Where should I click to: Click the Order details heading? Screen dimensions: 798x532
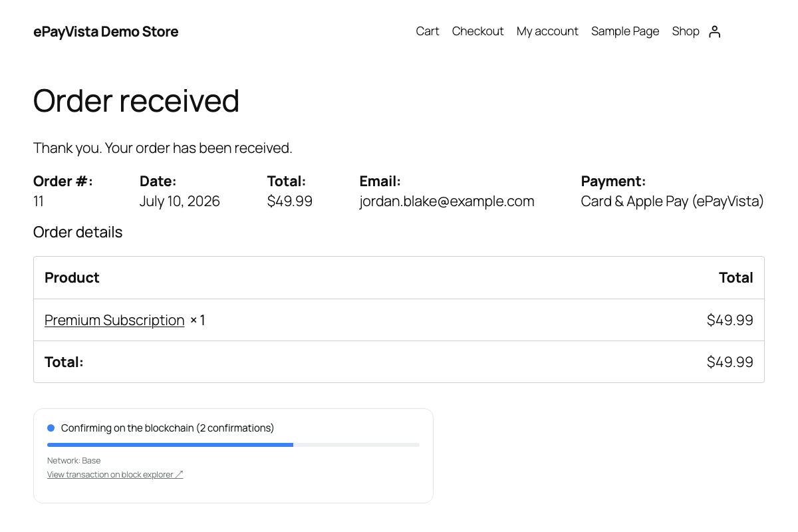[x=78, y=232]
